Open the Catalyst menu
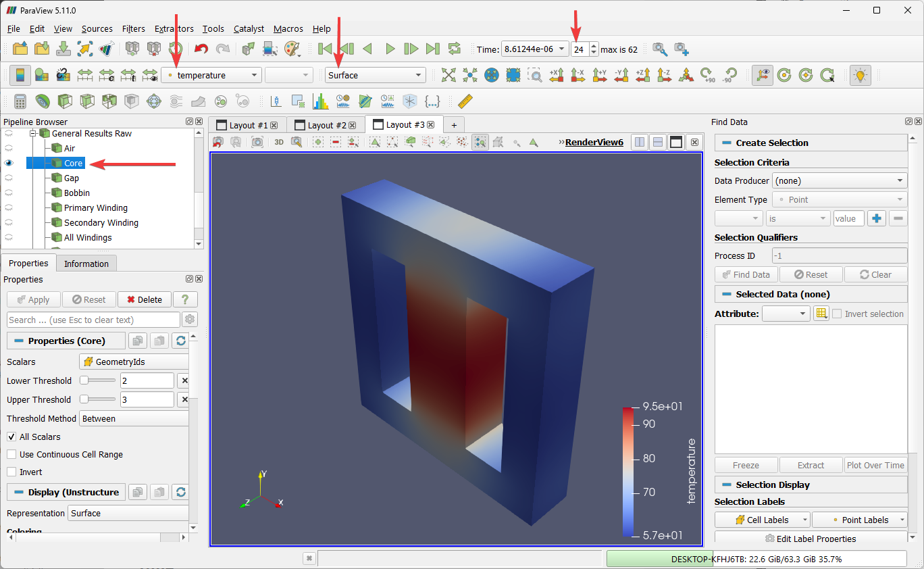The height and width of the screenshot is (569, 924). click(249, 28)
